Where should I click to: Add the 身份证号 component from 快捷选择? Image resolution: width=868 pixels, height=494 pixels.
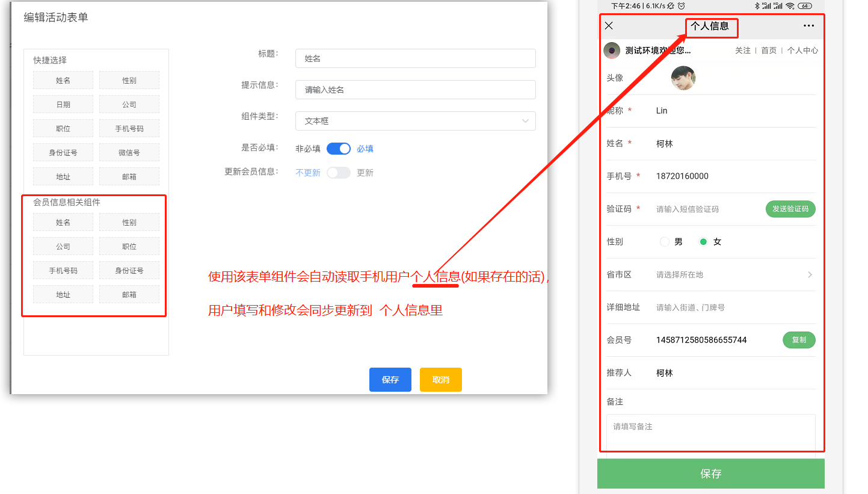click(x=63, y=152)
